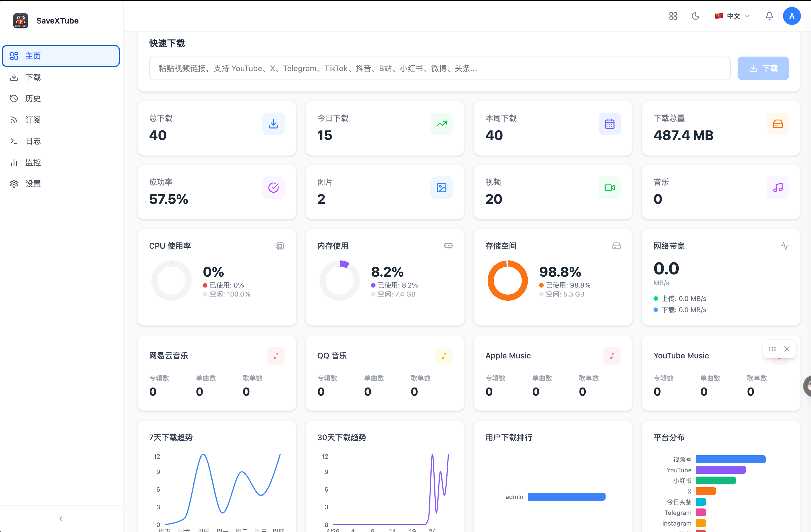Image resolution: width=811 pixels, height=532 pixels.
Task: Click the blue 下载 button
Action: [763, 68]
